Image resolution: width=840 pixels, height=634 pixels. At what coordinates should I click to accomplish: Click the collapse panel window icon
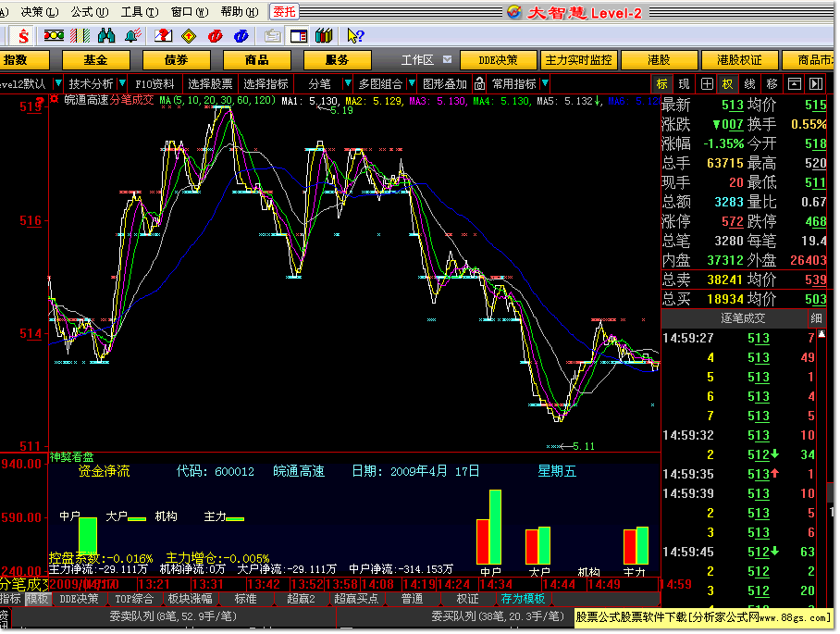(x=794, y=84)
